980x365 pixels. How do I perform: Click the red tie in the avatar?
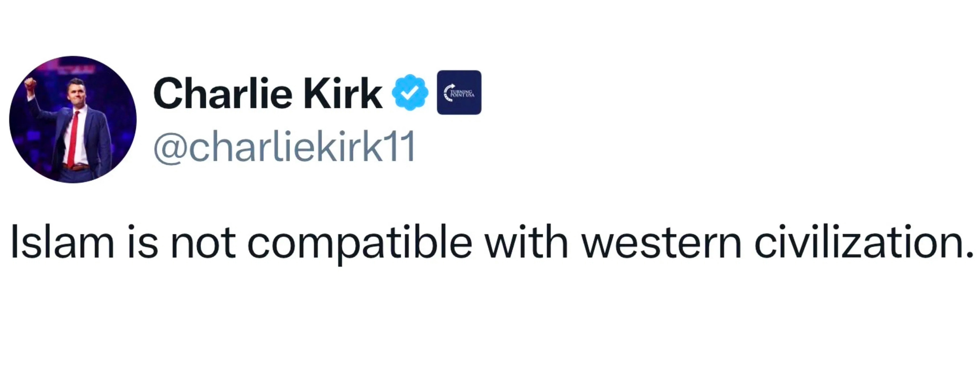(73, 137)
